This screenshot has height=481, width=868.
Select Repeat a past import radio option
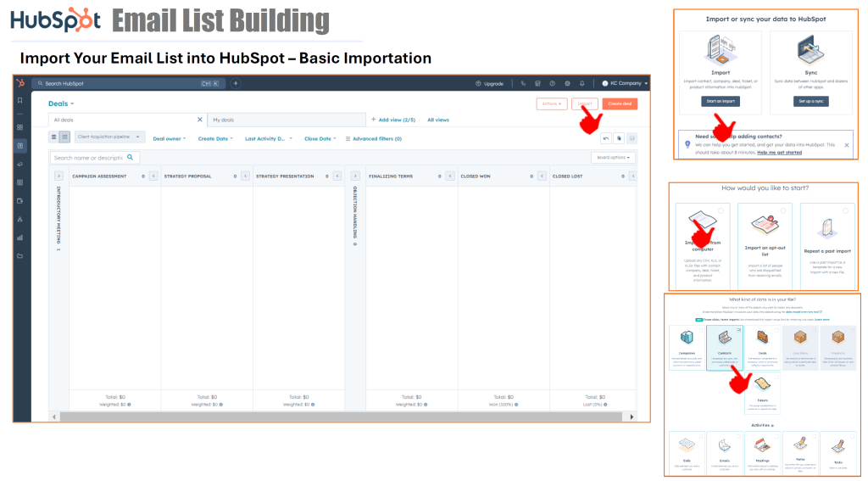846,210
